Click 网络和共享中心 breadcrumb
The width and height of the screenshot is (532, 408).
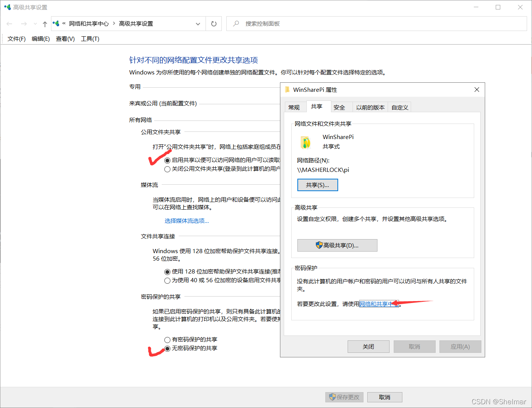(89, 23)
